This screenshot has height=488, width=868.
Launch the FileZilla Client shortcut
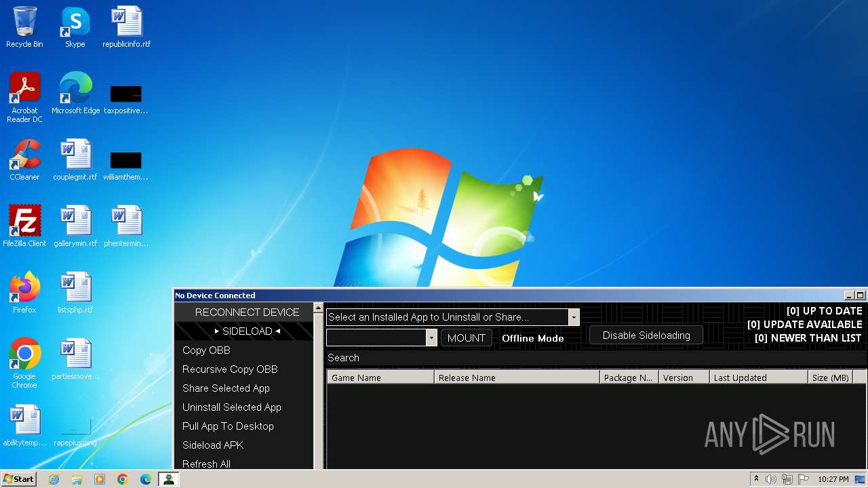[x=24, y=226]
